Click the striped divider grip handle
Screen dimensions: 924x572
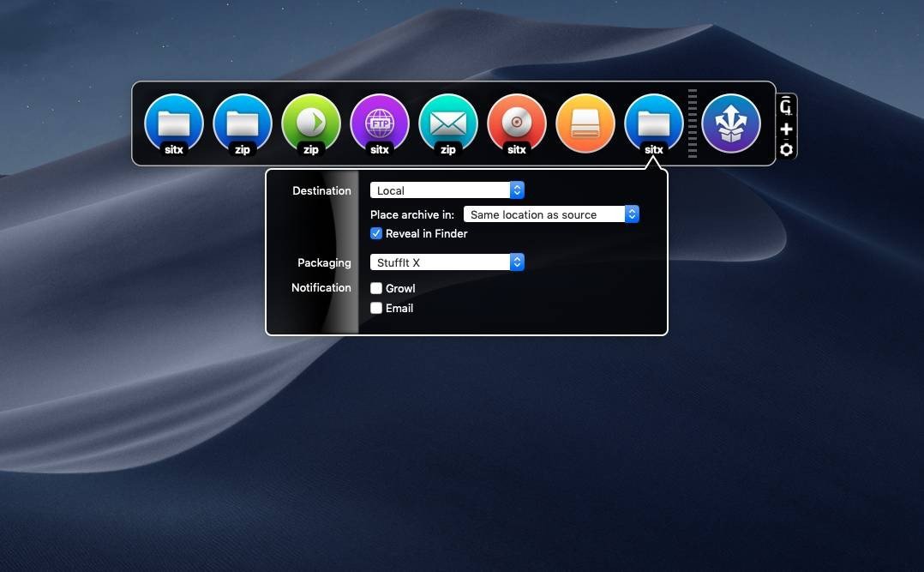pos(693,123)
